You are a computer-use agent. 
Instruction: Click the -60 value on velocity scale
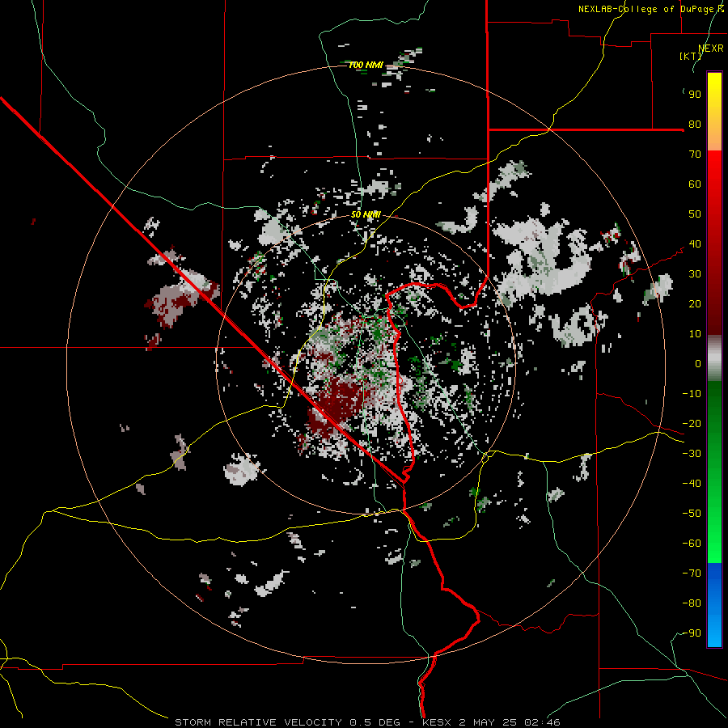click(692, 544)
